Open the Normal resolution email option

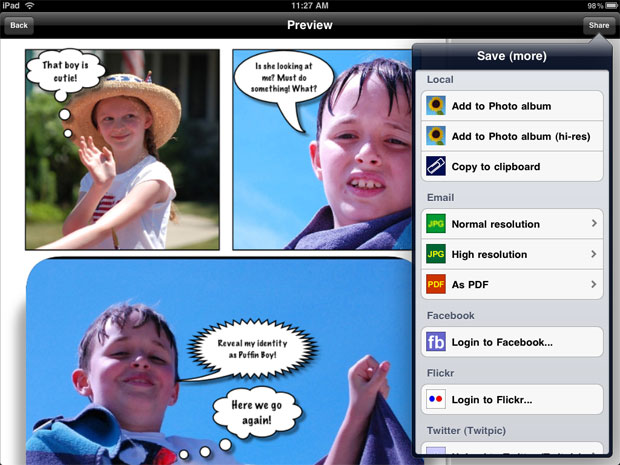512,224
